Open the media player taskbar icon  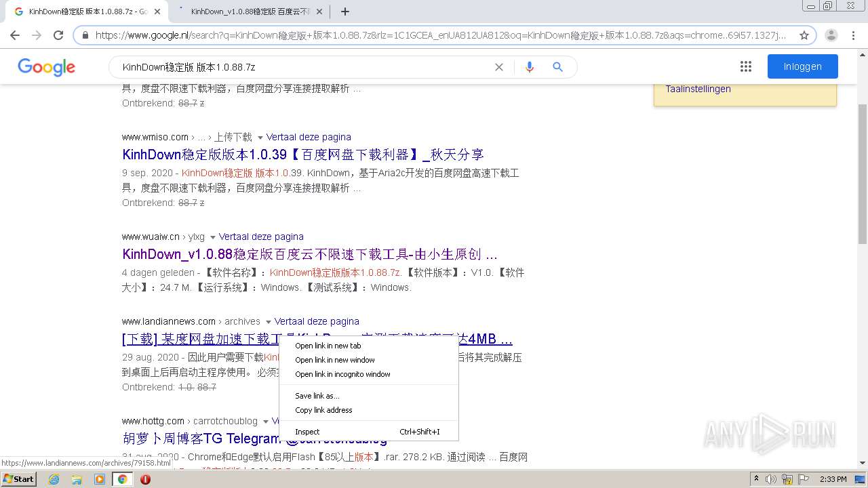point(100,479)
